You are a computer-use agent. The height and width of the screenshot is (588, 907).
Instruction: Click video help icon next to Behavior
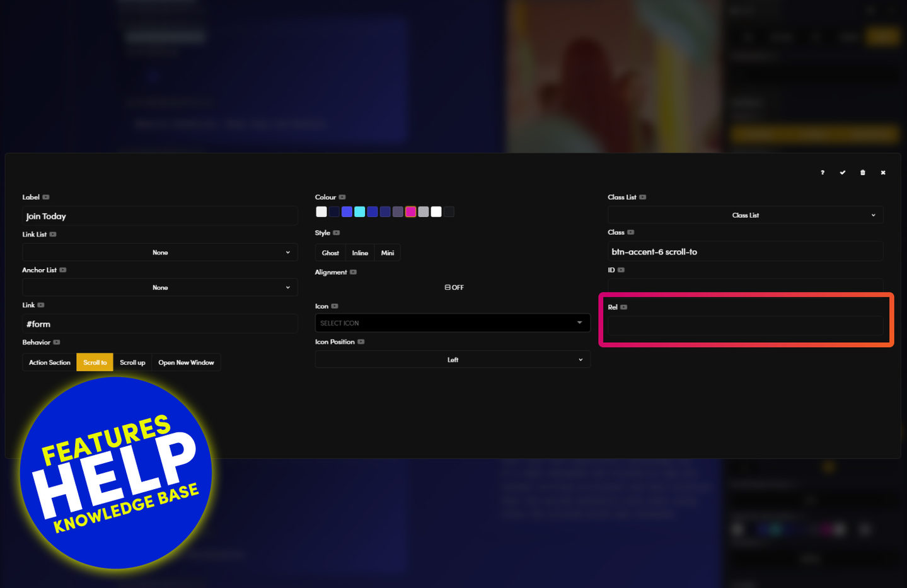pos(57,343)
